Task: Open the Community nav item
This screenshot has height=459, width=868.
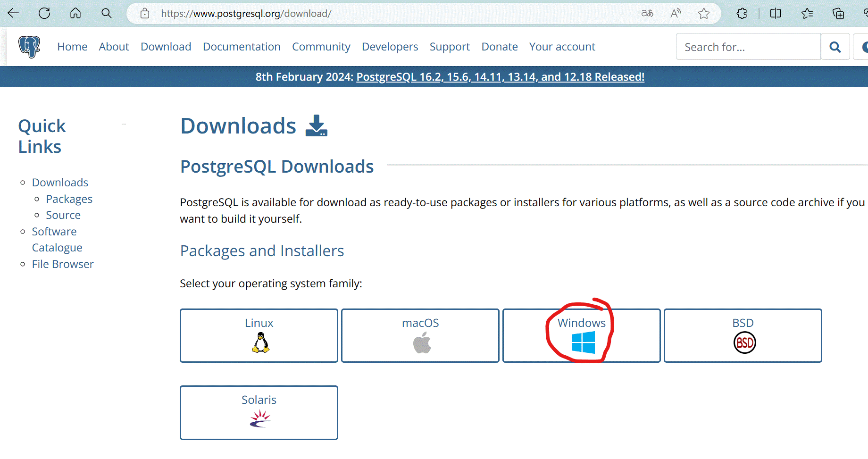Action: click(x=321, y=47)
